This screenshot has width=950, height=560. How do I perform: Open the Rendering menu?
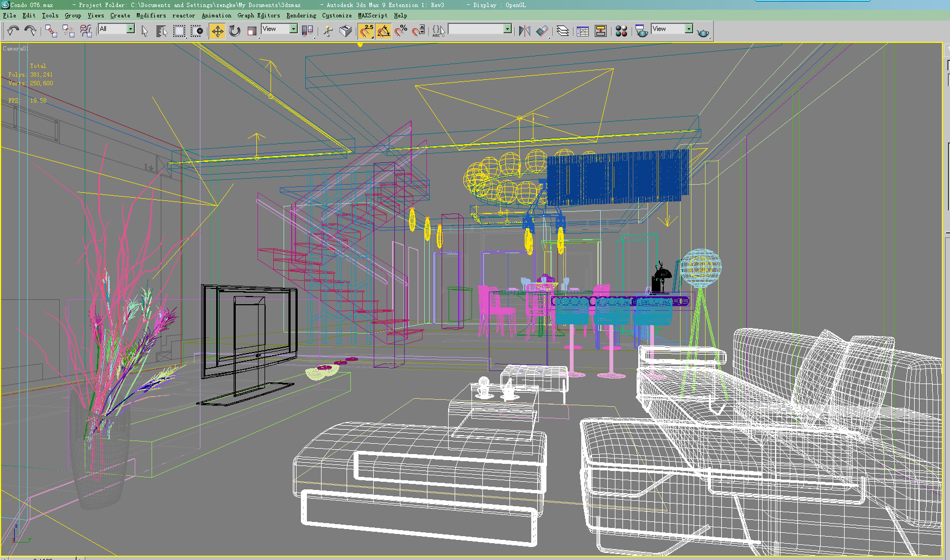click(301, 15)
